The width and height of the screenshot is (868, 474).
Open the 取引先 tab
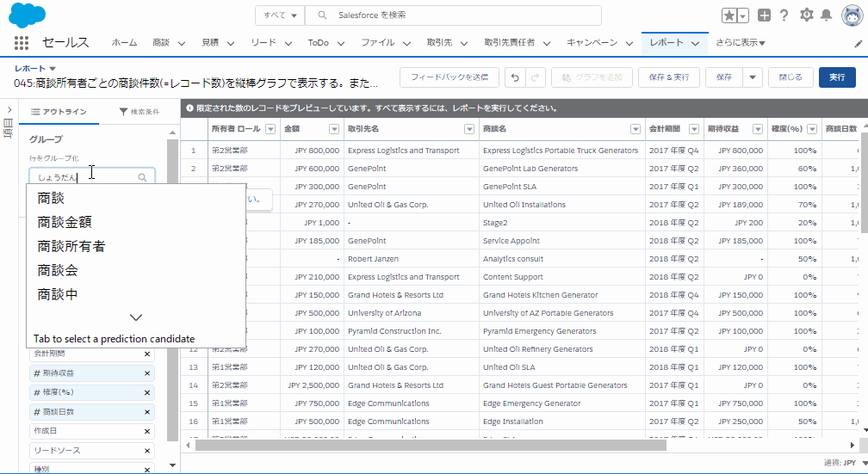coord(439,43)
